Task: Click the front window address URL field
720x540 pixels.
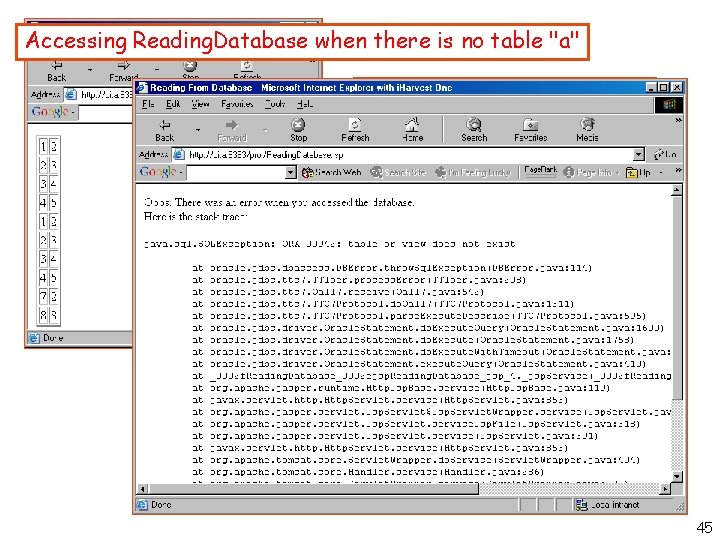Action: pyautogui.click(x=409, y=155)
